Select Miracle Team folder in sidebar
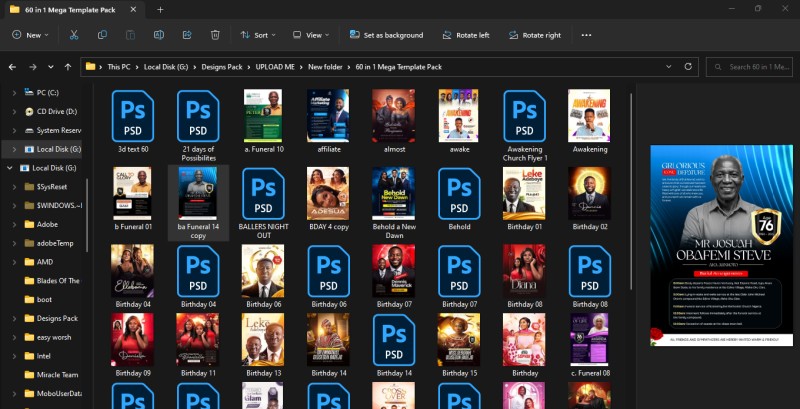Screen dimensions: 800x409 click(52, 375)
